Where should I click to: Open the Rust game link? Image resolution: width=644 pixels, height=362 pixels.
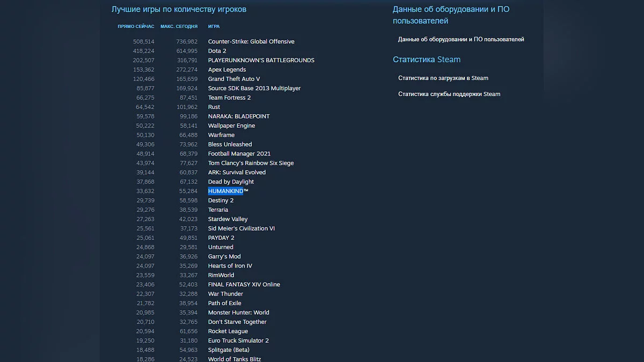[x=214, y=107]
